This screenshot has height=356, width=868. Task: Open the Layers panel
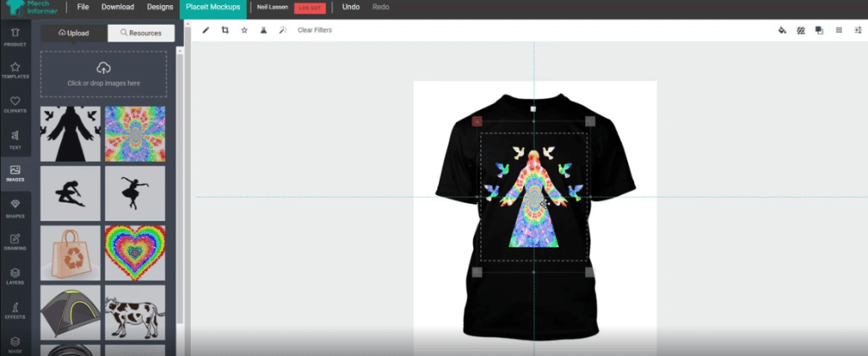(x=15, y=276)
